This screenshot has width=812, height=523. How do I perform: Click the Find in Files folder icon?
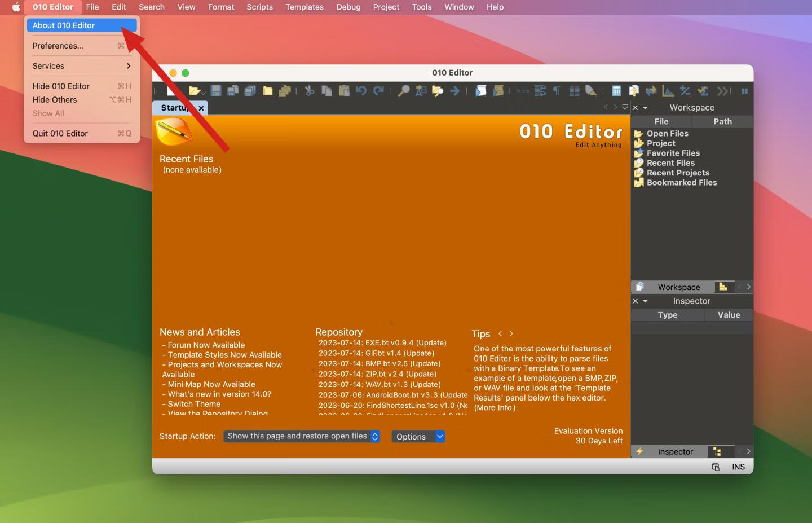click(x=438, y=91)
